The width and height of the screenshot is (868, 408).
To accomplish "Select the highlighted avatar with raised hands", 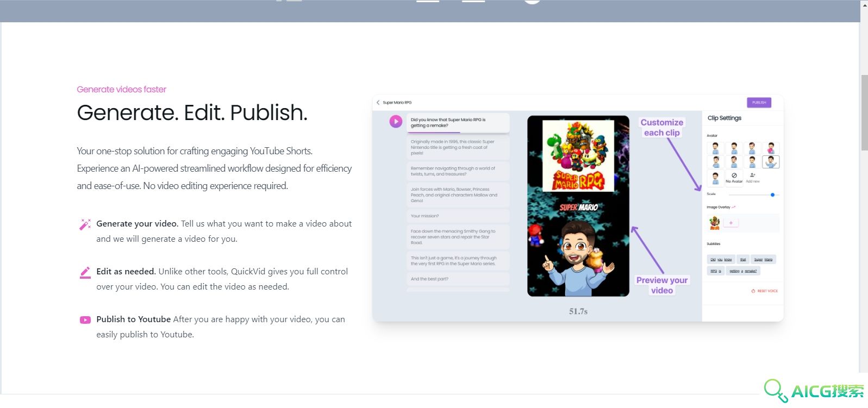I will [771, 161].
